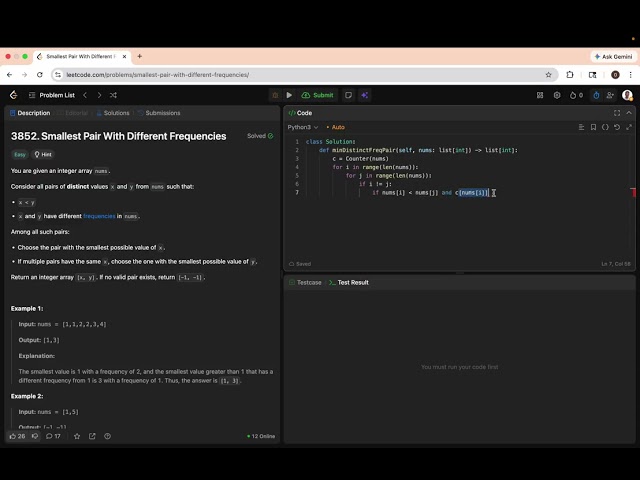
Task: Click the streak fire counter
Action: (x=576, y=95)
